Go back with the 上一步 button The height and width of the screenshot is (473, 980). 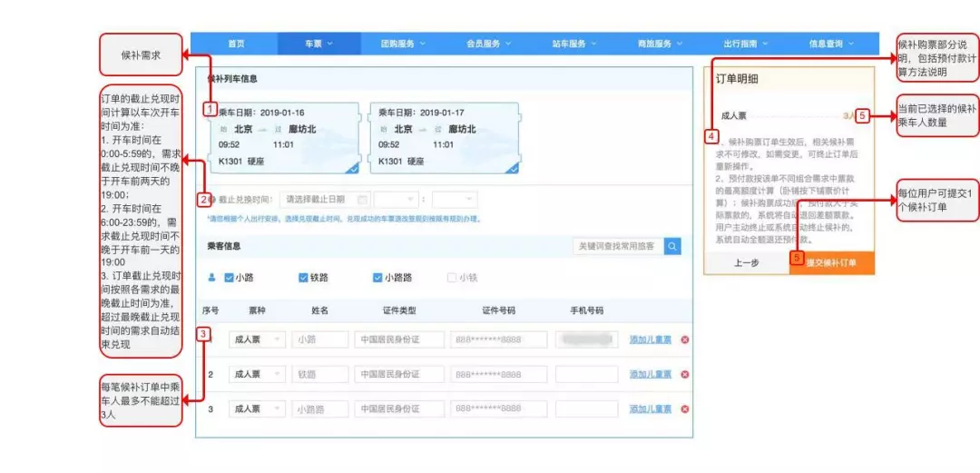click(746, 263)
